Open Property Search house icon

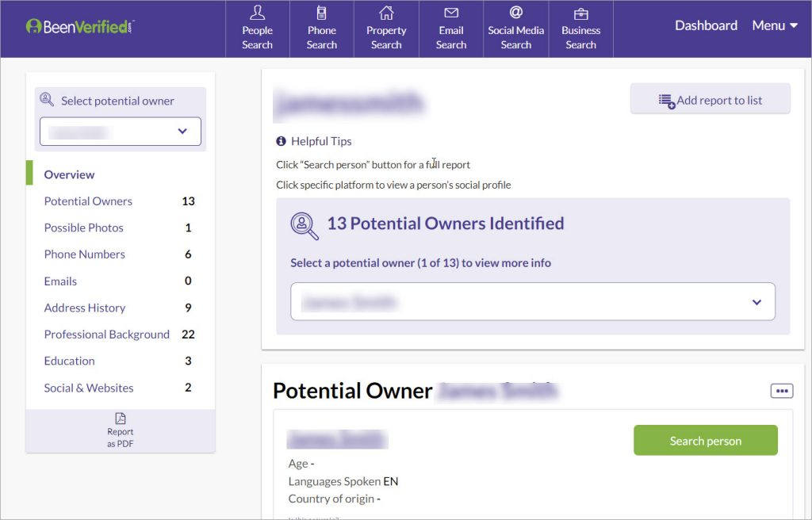tap(386, 13)
